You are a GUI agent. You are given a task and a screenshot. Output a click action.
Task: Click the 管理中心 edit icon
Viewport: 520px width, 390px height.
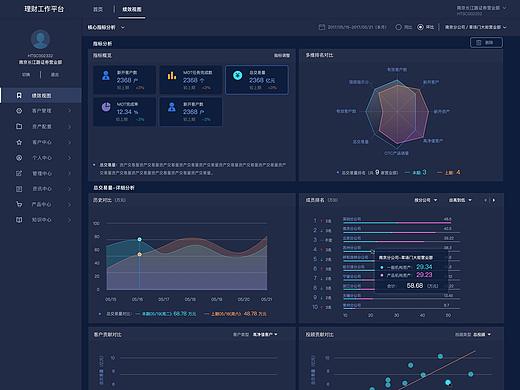tap(19, 173)
